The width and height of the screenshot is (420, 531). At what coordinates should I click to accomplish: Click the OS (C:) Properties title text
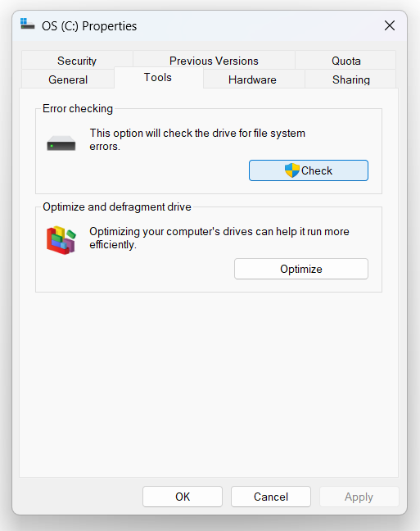89,26
